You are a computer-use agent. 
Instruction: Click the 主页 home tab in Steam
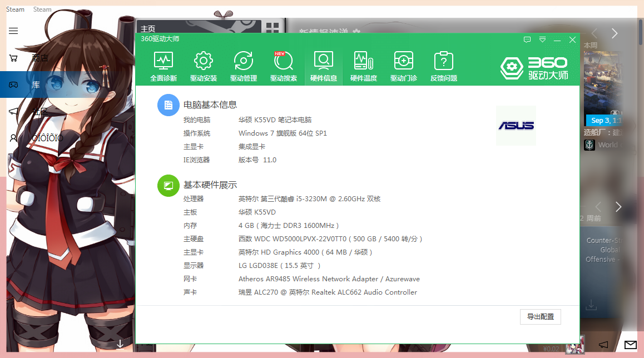[x=148, y=29]
